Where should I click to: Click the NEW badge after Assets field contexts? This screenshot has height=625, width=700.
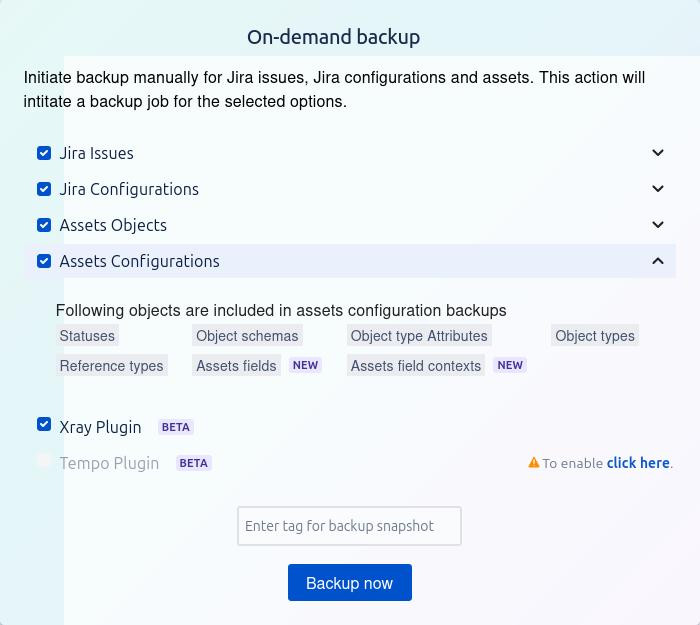(x=510, y=365)
